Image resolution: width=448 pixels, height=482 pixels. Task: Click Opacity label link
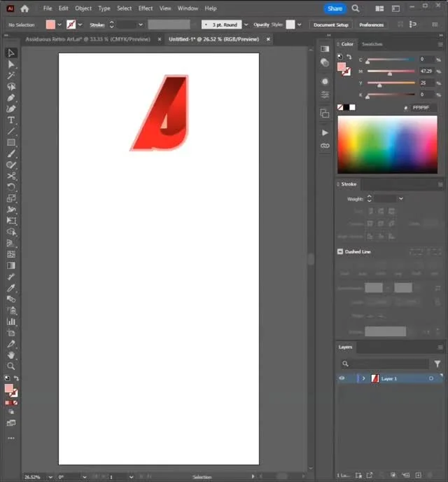coord(261,25)
